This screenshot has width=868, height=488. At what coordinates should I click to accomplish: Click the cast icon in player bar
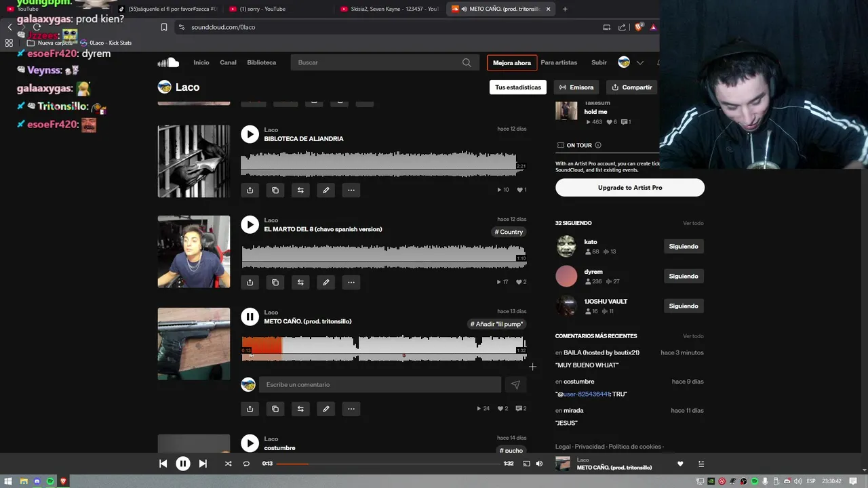pos(526,464)
